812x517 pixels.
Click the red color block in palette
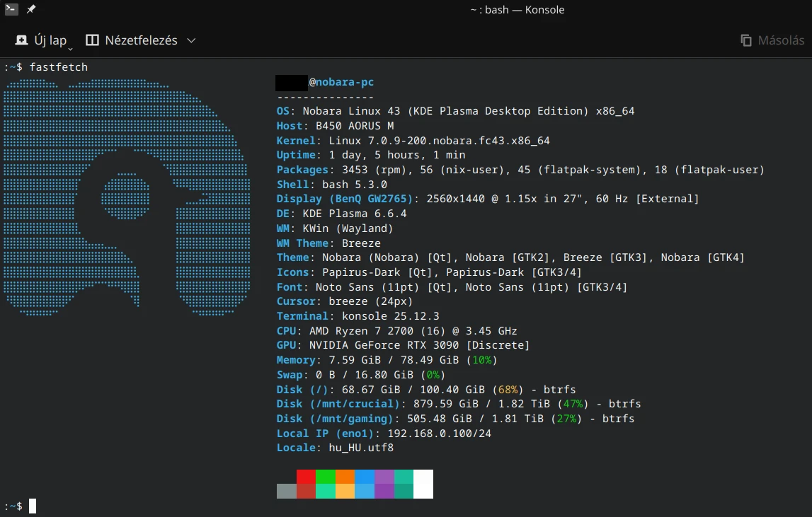306,477
